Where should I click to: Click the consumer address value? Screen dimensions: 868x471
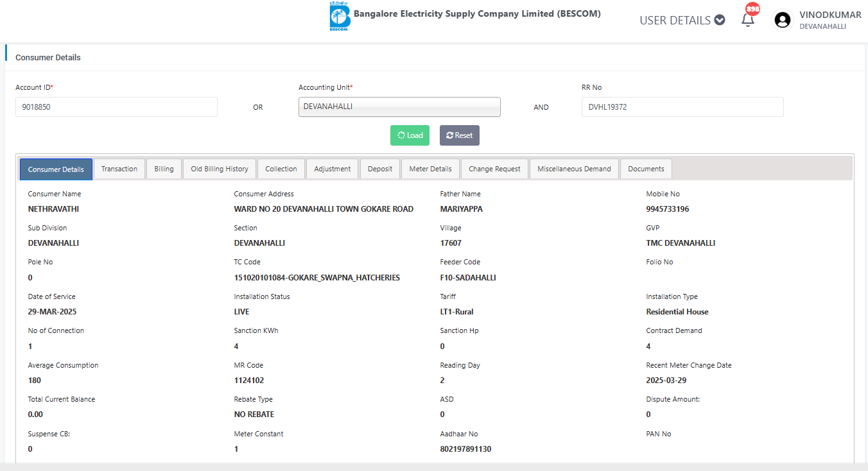pos(324,209)
